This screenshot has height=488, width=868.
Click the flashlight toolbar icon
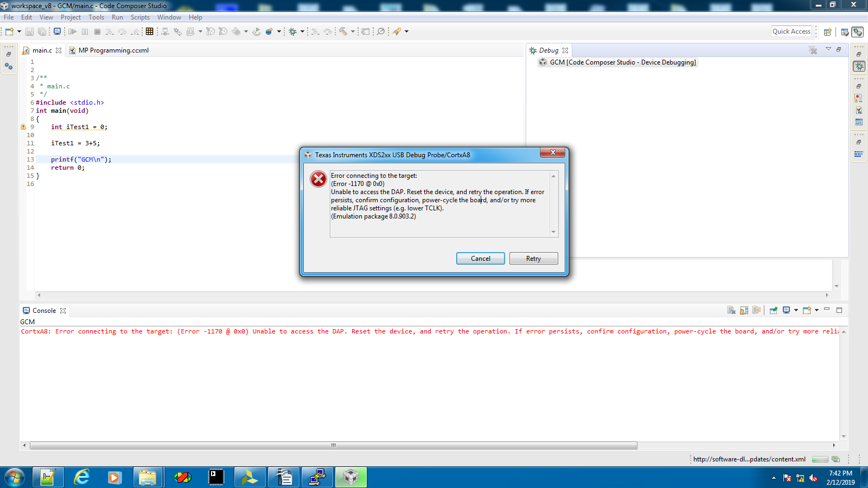coord(397,31)
